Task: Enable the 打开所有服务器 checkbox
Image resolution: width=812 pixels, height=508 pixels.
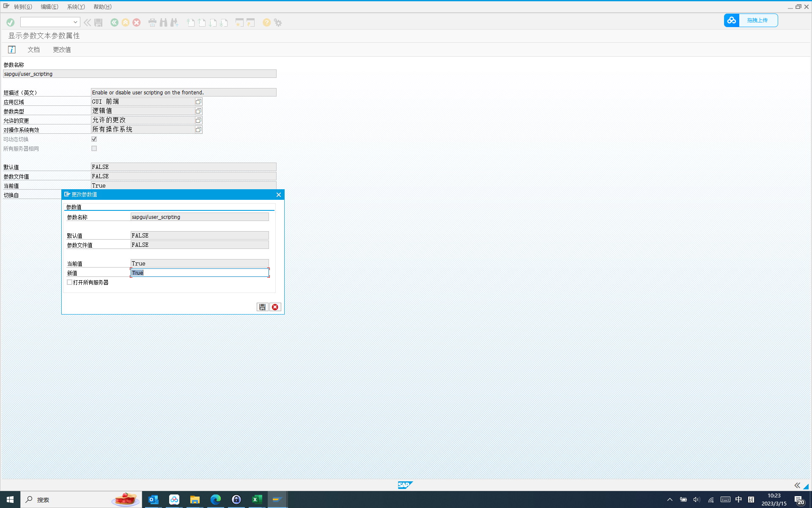Action: (70, 282)
